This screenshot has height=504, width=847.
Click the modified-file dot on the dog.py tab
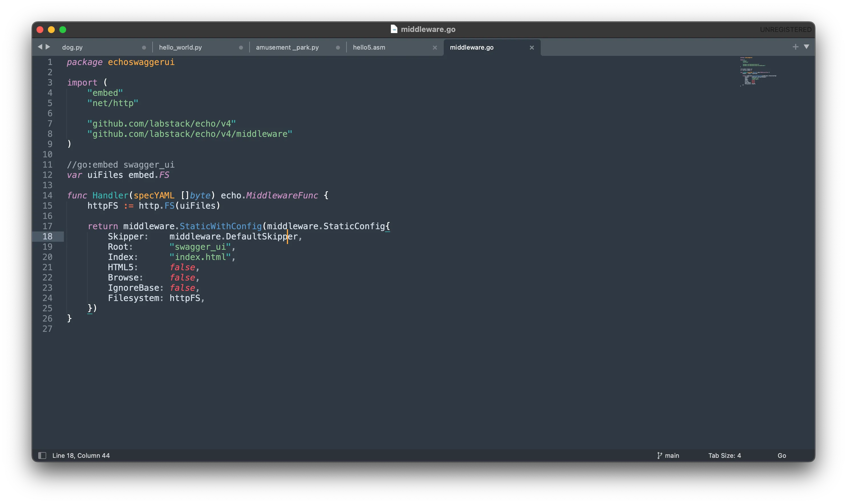[x=144, y=47]
